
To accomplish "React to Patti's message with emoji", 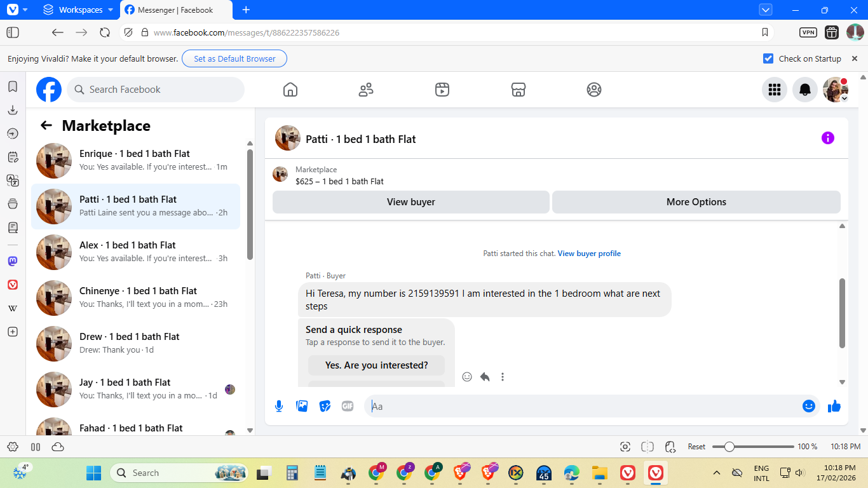I will [467, 377].
